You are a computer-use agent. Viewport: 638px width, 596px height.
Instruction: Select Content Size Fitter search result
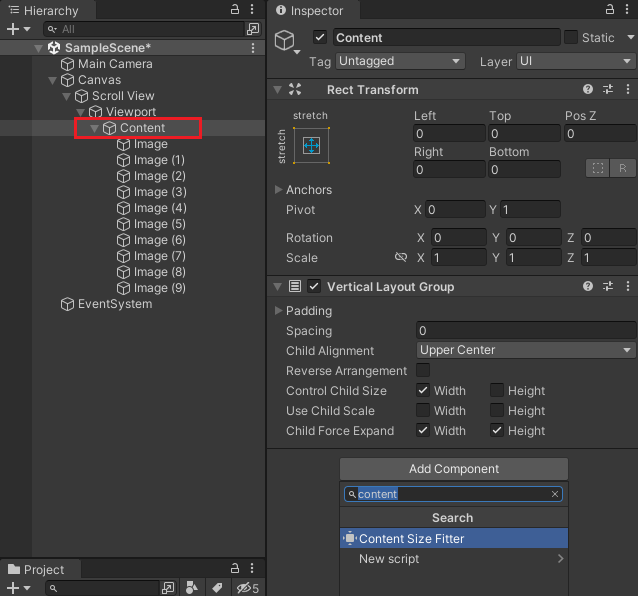click(454, 538)
